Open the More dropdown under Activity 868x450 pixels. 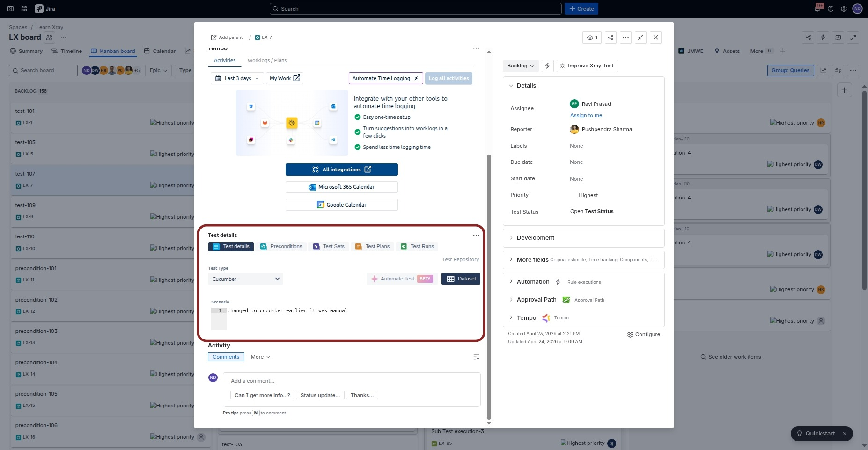pos(260,357)
